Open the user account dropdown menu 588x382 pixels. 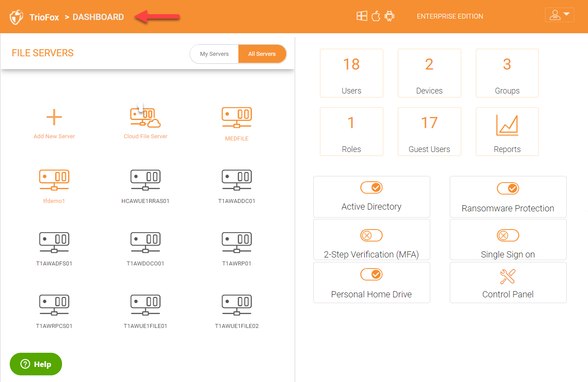click(560, 15)
